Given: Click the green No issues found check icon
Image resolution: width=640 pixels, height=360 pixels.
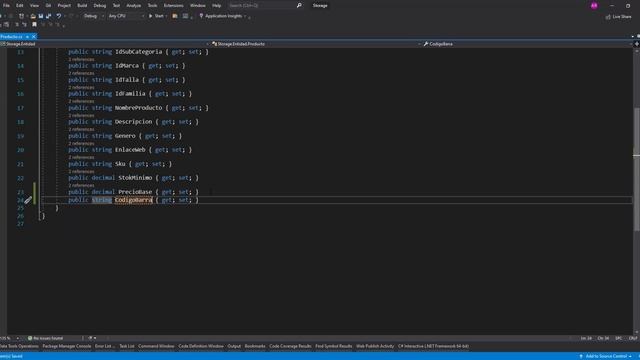Looking at the screenshot, I should [x=30, y=338].
